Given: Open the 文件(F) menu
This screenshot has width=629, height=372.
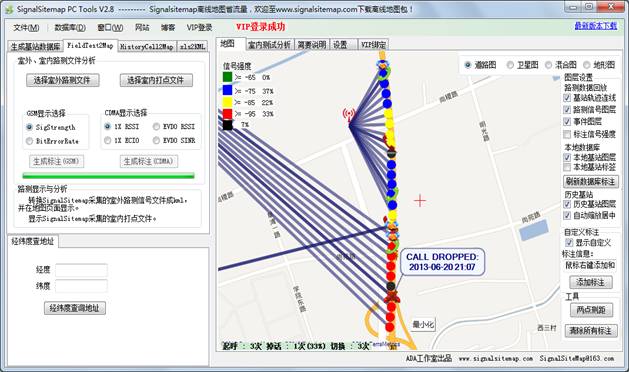Looking at the screenshot, I should pyautogui.click(x=26, y=27).
